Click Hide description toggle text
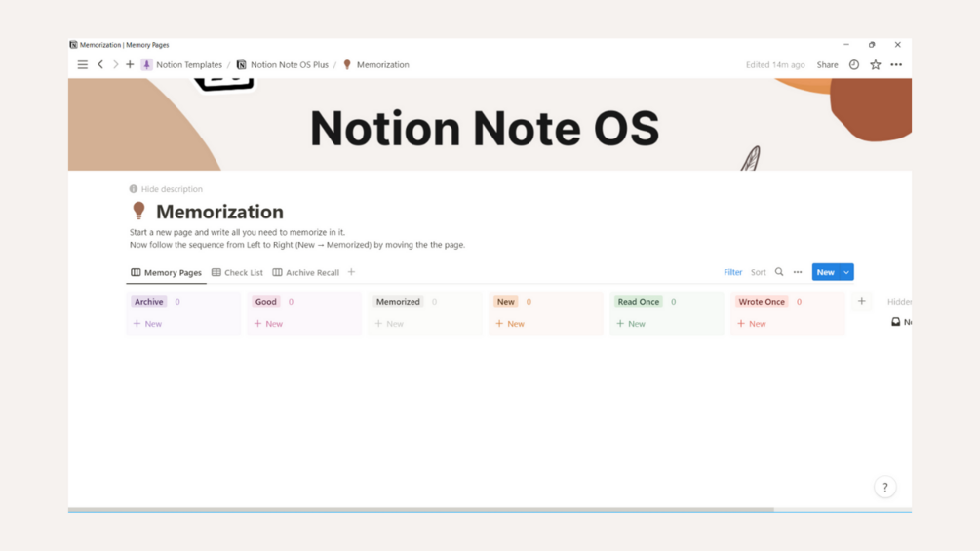 coord(172,189)
